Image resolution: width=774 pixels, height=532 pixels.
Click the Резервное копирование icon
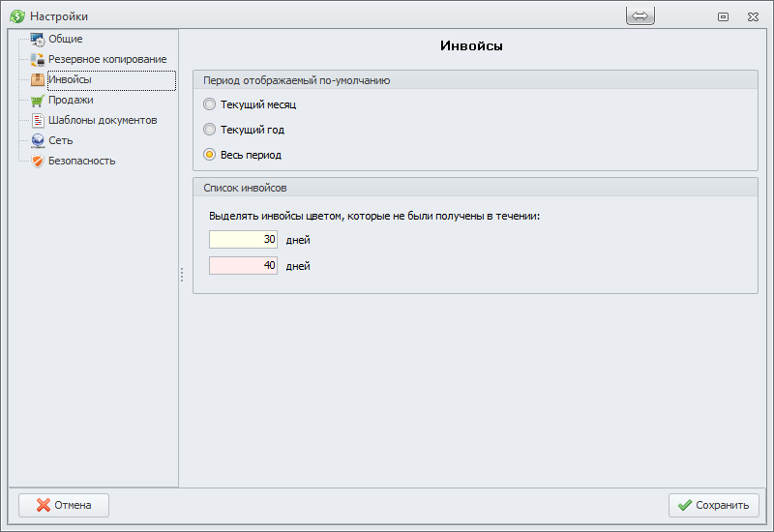click(38, 59)
